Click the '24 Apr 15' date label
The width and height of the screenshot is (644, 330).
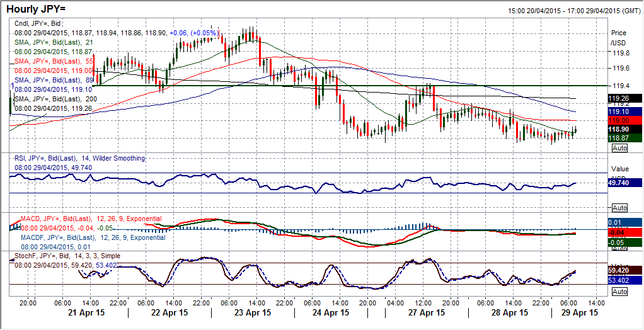(x=331, y=312)
